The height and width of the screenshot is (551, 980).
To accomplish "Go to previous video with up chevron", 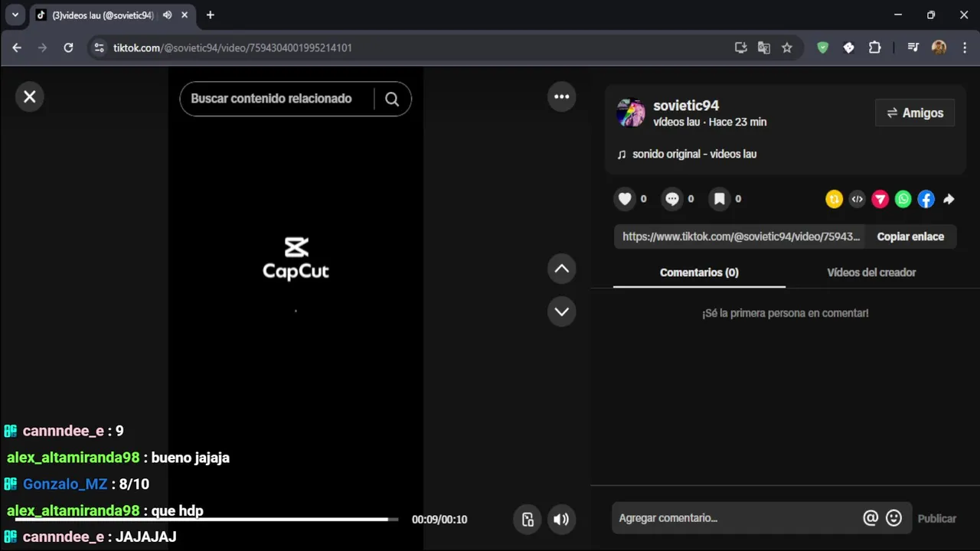I will pos(562,269).
